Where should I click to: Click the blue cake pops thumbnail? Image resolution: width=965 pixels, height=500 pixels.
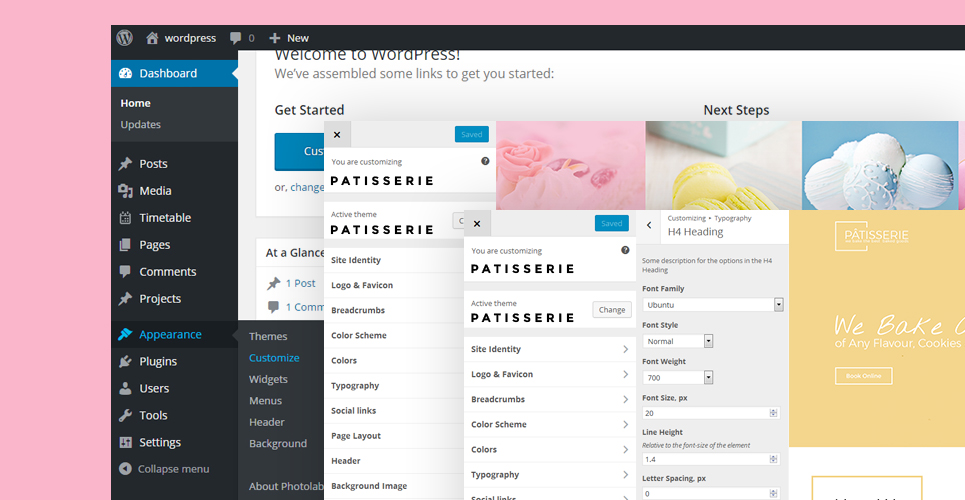[880, 166]
